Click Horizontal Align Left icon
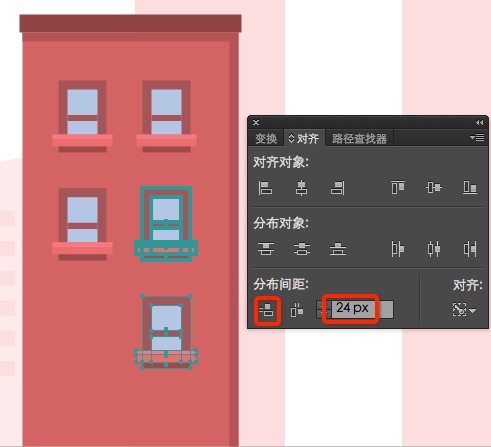491x447 pixels. [265, 188]
